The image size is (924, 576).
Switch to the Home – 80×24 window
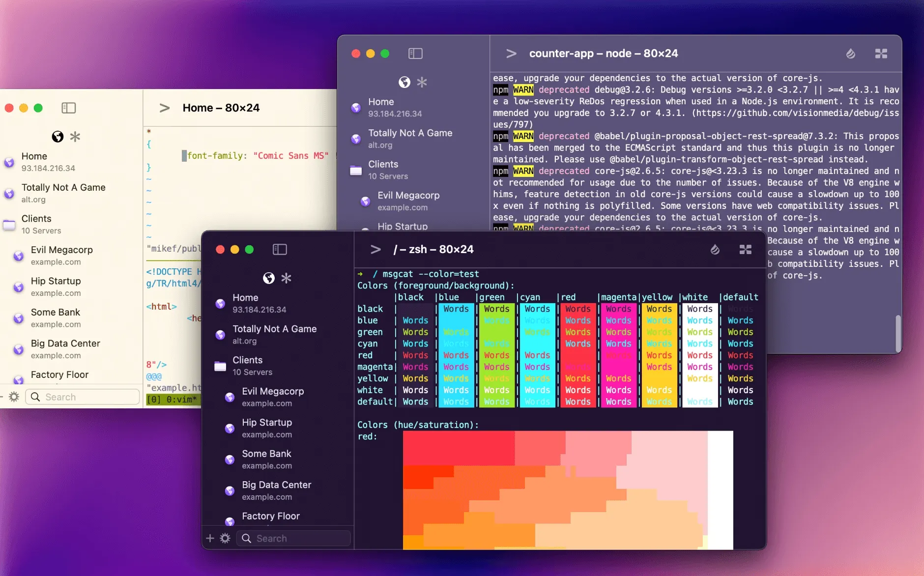click(x=221, y=108)
